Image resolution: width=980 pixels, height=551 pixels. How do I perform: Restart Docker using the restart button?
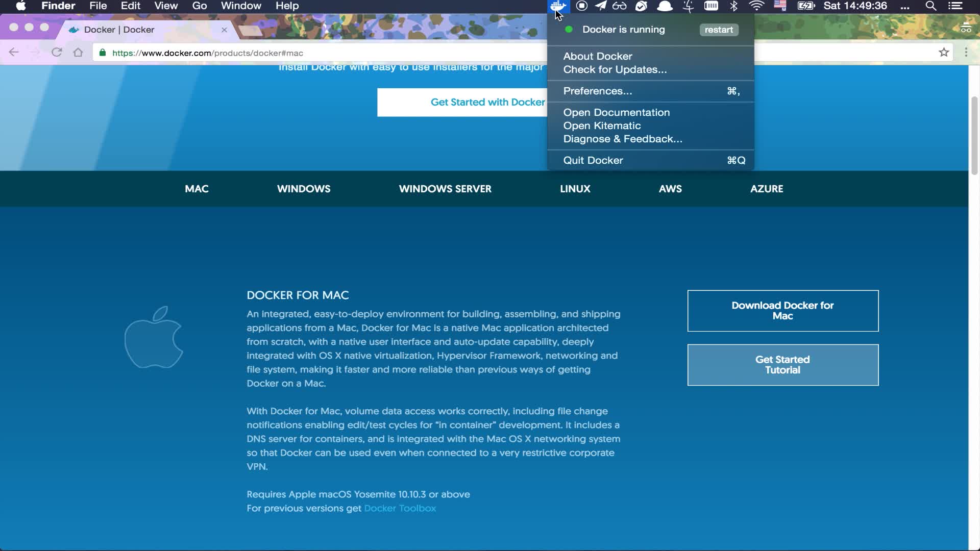click(x=718, y=30)
